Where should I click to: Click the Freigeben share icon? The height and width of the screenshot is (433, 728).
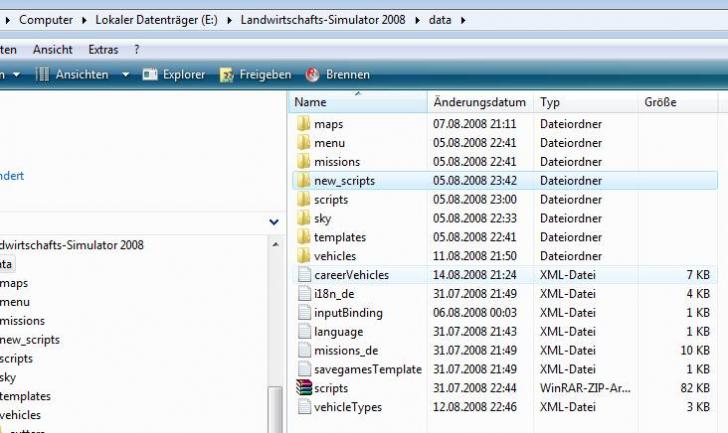[226, 75]
